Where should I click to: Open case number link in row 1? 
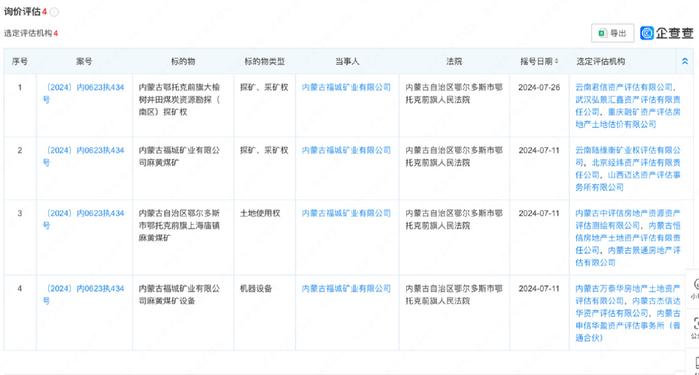(x=83, y=93)
